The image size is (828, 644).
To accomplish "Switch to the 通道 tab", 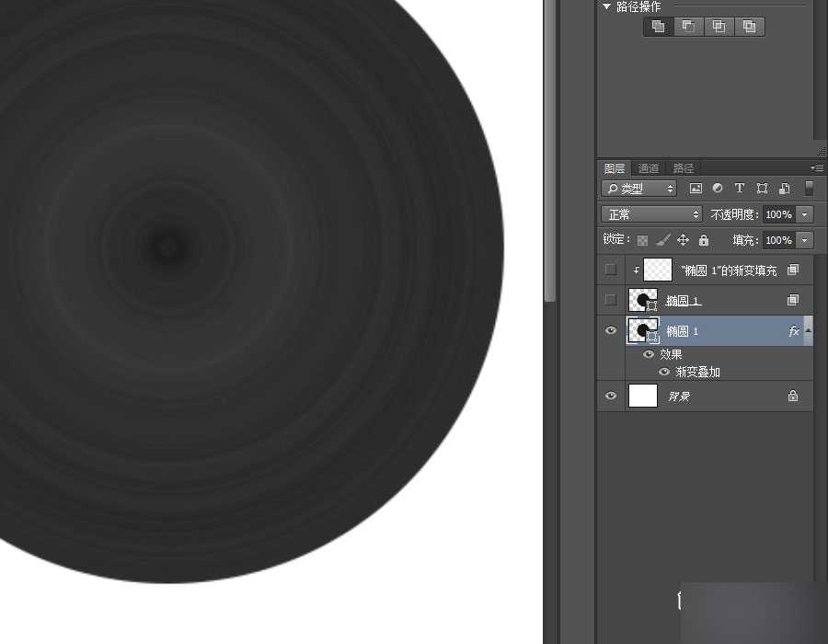I will pos(649,168).
